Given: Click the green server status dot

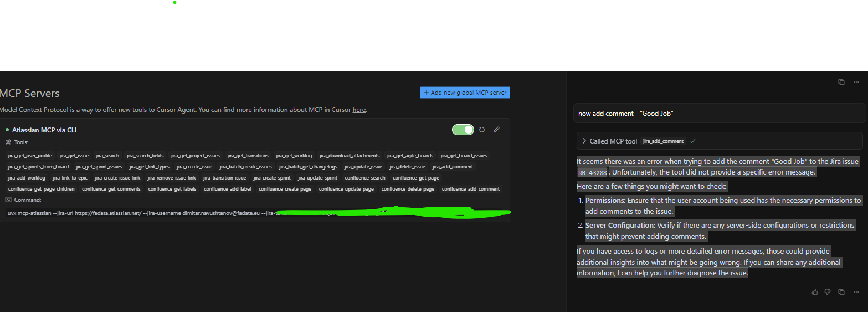Looking at the screenshot, I should coord(7,130).
